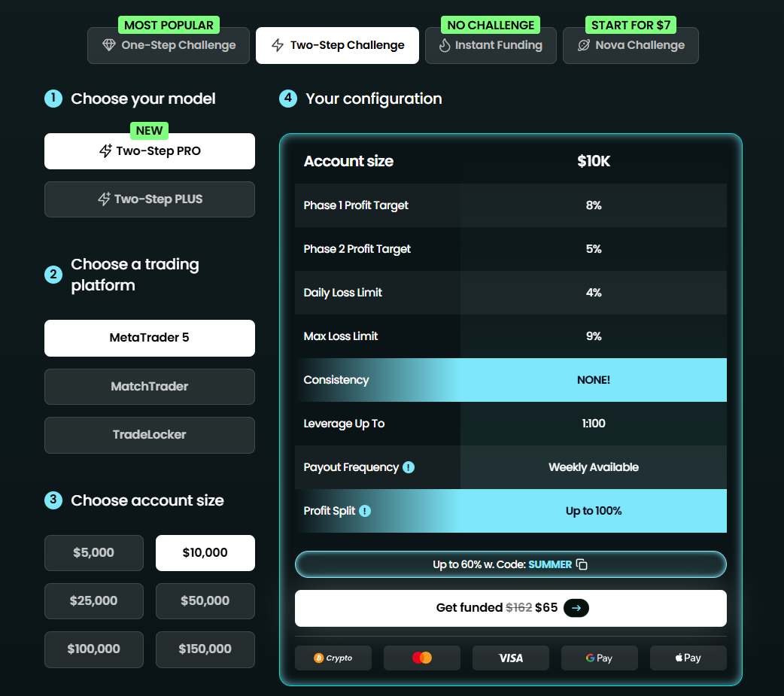Choose the Mastercard payment icon
784x696 pixels.
[422, 658]
